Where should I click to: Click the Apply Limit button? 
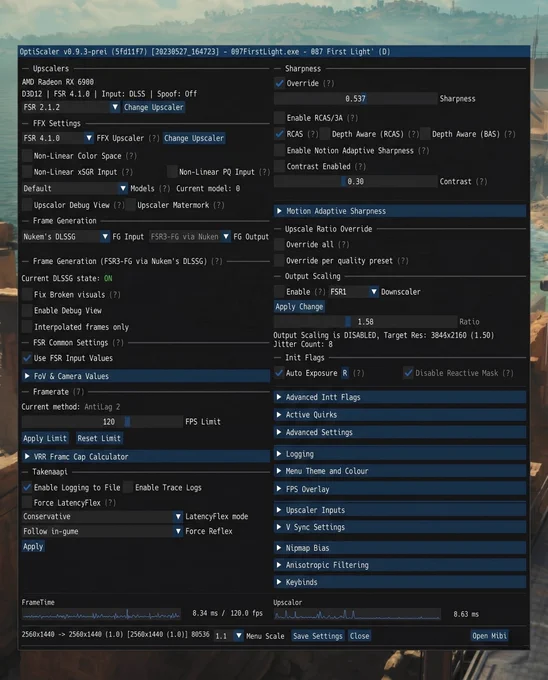tap(45, 438)
